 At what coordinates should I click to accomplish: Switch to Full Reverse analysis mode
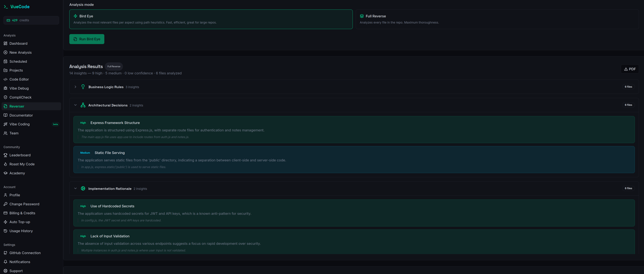(499, 19)
